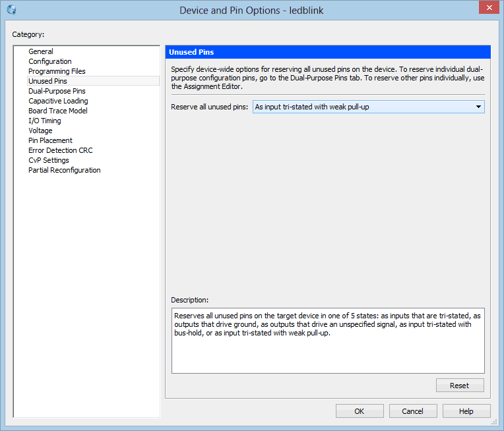The height and width of the screenshot is (431, 504).
Task: Click the 'Category:' label
Action: point(28,34)
